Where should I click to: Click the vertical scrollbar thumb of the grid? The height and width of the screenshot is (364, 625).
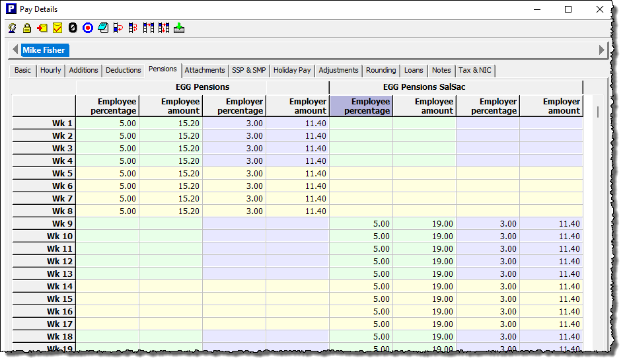pos(598,112)
